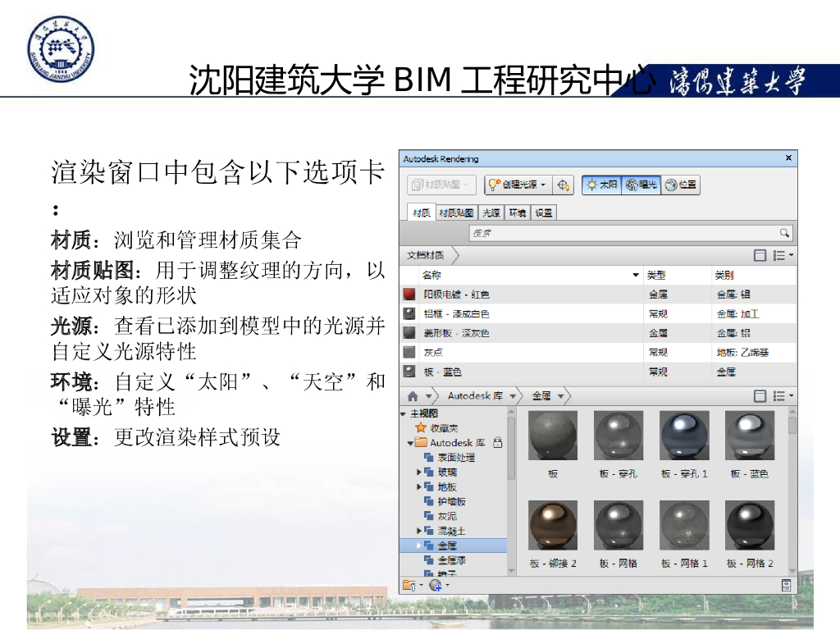Select 表面处理 category

(x=450, y=458)
